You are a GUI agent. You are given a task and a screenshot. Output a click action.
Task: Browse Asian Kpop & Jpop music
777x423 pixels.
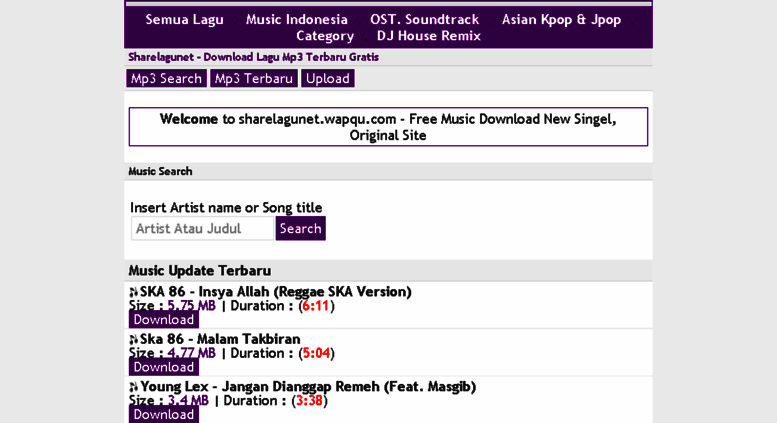[561, 19]
